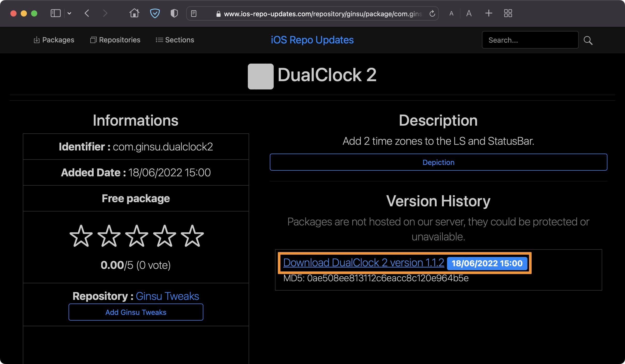Download DualClock 2 version 1.1.2 link
This screenshot has width=625, height=364.
(x=364, y=263)
